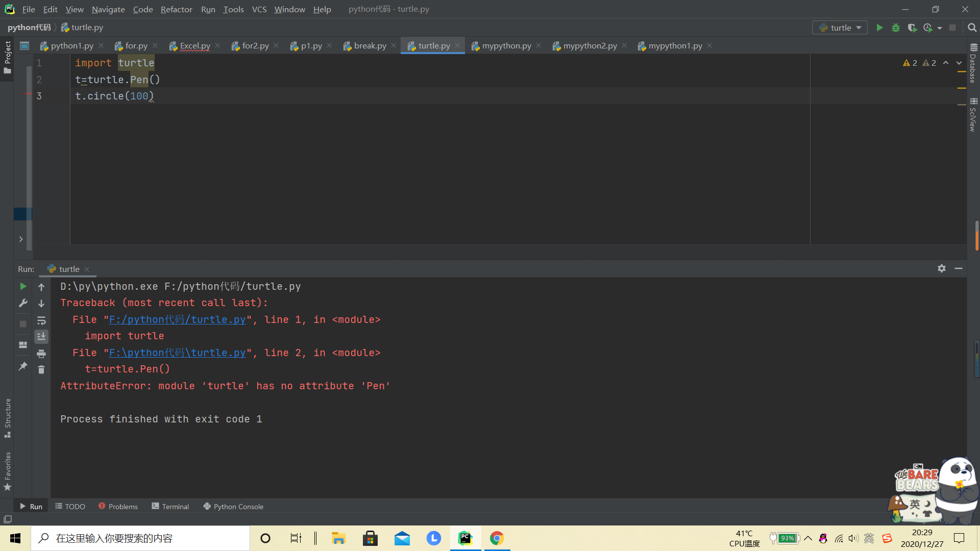Click the python代码 breadcrumb
This screenshot has width=980, height=551.
pyautogui.click(x=29, y=28)
